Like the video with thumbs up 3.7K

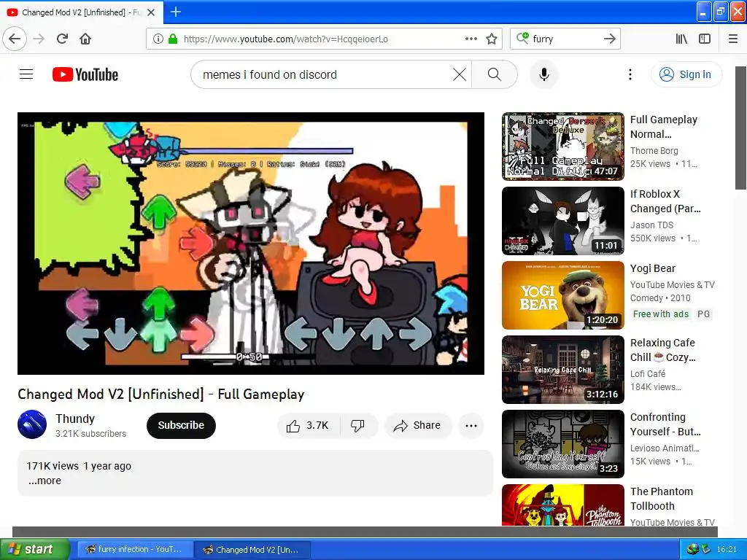[309, 425]
